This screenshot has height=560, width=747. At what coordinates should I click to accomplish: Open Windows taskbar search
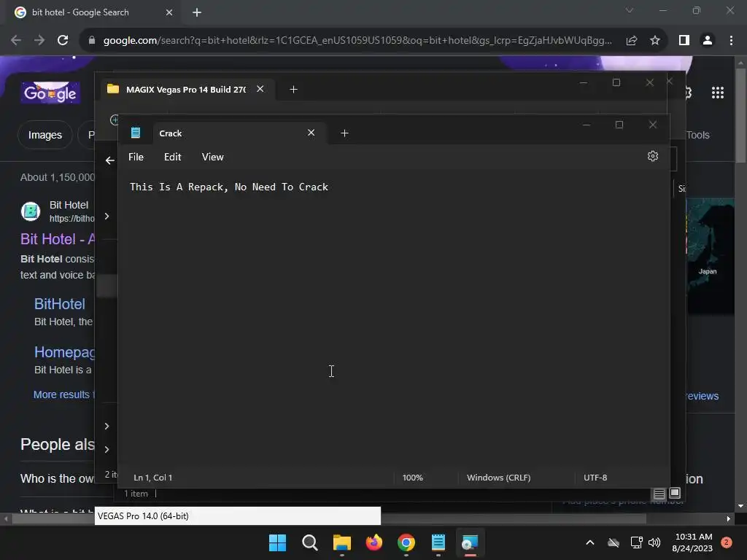pyautogui.click(x=309, y=542)
